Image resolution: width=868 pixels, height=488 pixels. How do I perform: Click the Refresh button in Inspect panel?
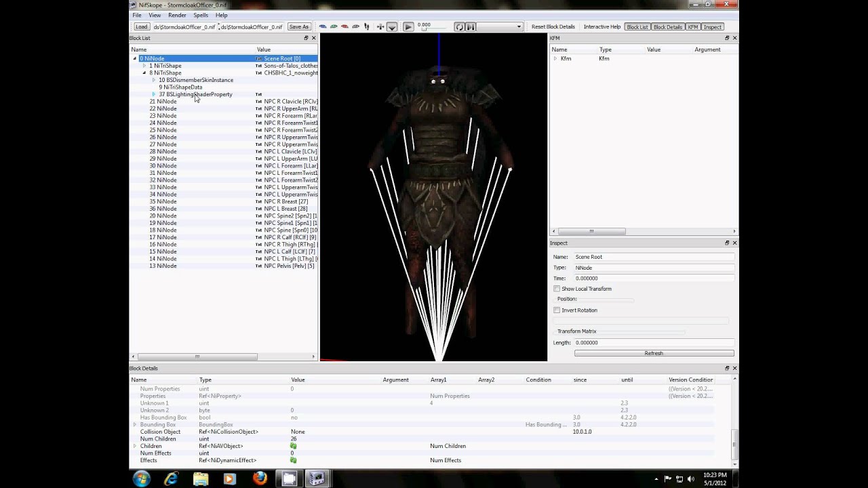(654, 353)
